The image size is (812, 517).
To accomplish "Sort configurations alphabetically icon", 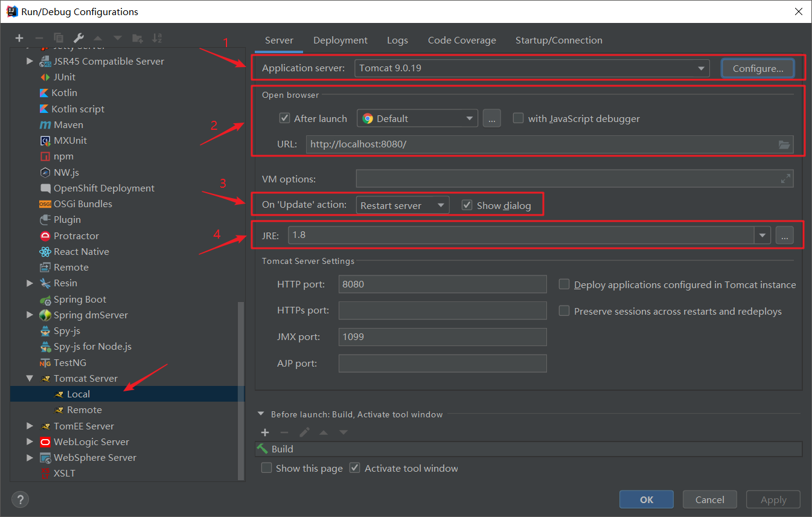I will 157,38.
